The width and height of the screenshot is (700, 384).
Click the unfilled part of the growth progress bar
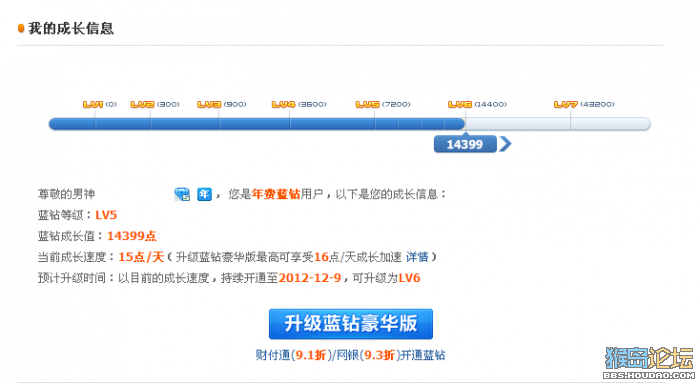pyautogui.click(x=558, y=124)
